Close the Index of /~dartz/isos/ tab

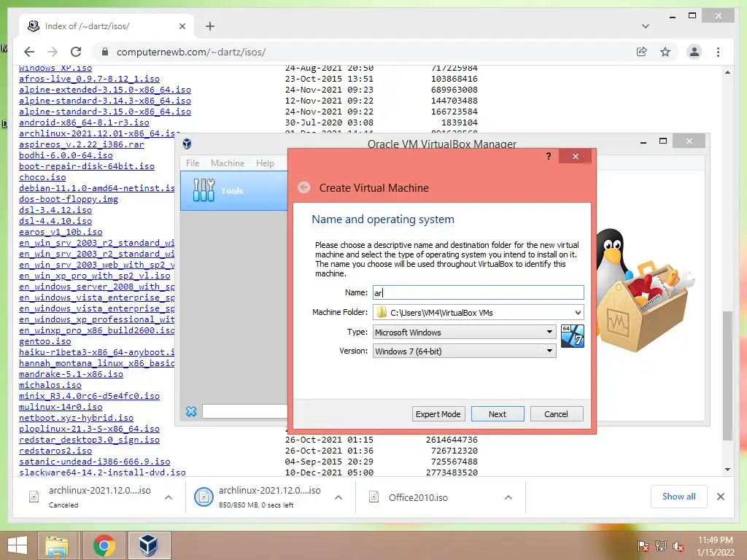pyautogui.click(x=182, y=26)
